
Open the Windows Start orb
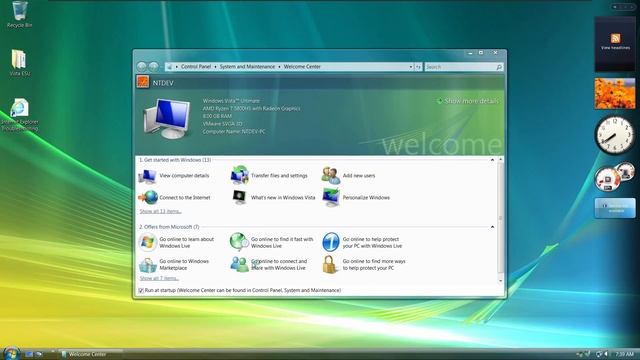click(11, 353)
